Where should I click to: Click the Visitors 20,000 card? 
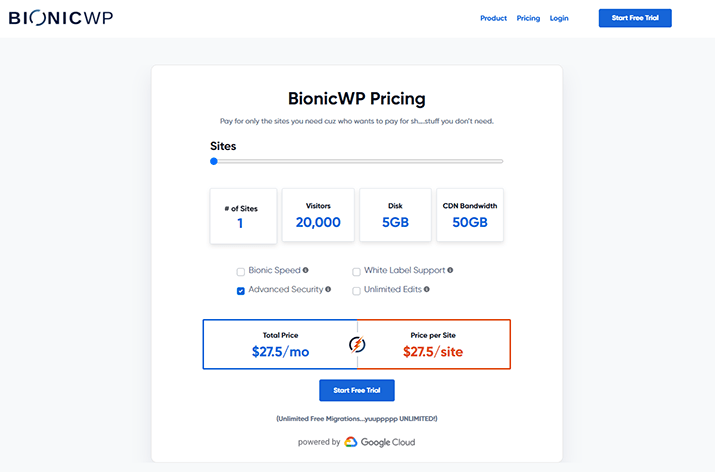pyautogui.click(x=318, y=215)
